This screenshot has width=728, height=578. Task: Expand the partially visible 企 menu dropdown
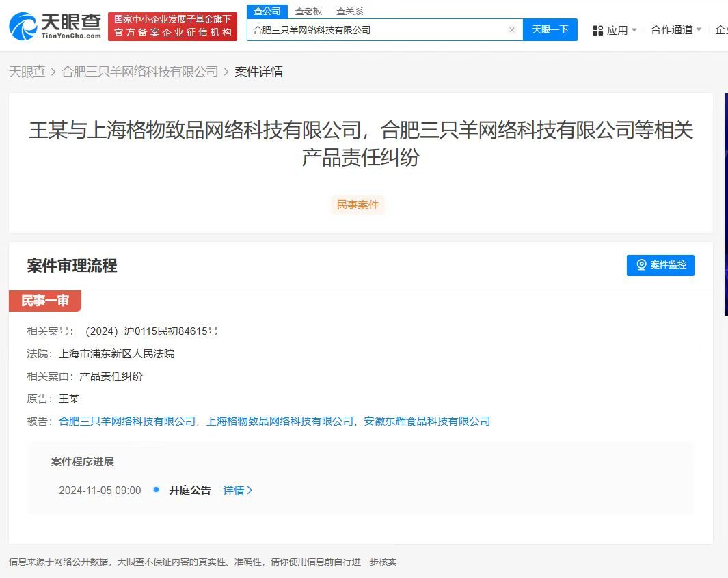719,30
